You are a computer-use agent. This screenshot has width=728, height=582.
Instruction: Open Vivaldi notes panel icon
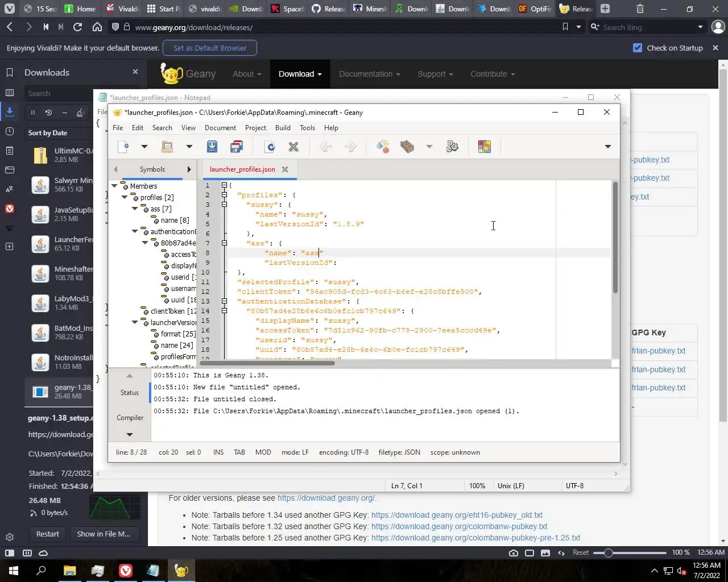coord(9,151)
